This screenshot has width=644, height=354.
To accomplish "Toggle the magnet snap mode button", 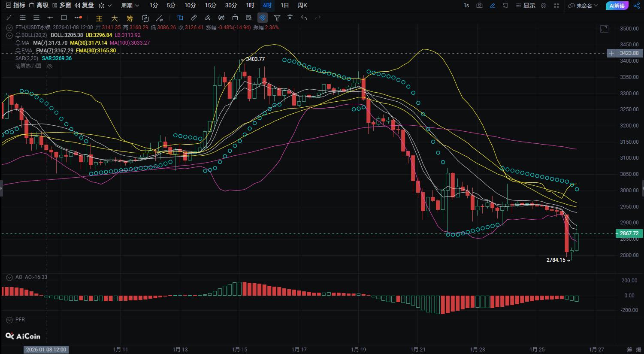I will (x=262, y=18).
